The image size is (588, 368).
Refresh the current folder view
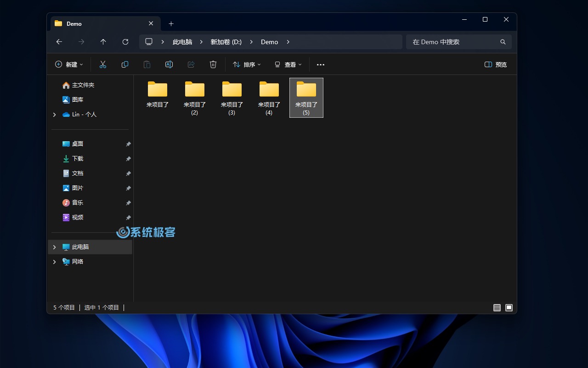pyautogui.click(x=125, y=42)
